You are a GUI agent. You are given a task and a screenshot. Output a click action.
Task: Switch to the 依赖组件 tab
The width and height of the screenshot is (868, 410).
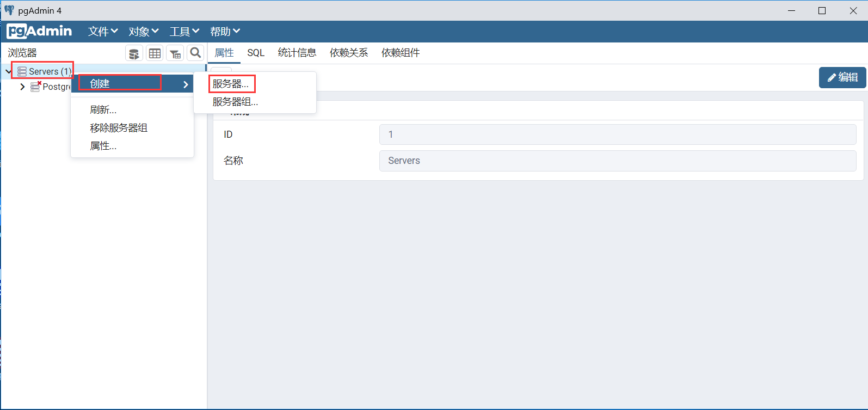click(401, 53)
